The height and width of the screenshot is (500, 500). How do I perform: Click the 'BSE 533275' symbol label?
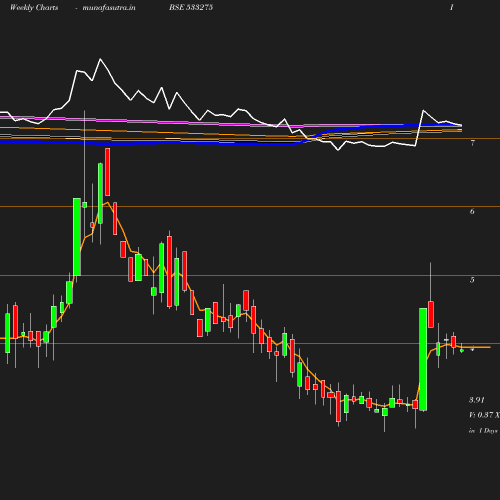coord(191,7)
